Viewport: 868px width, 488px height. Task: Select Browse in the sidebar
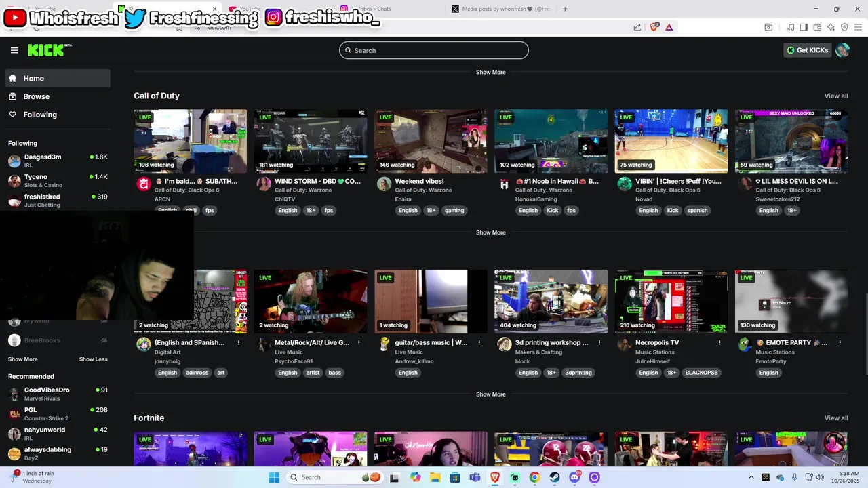58,96
